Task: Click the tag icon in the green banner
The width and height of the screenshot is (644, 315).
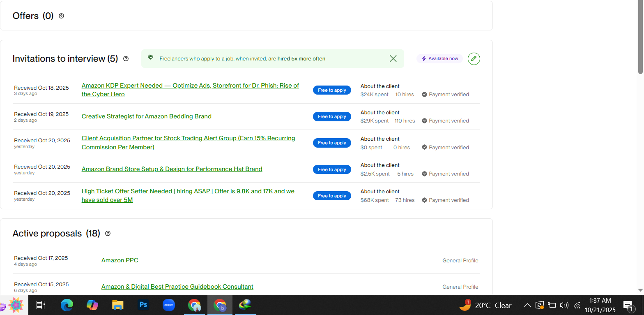Action: click(150, 58)
